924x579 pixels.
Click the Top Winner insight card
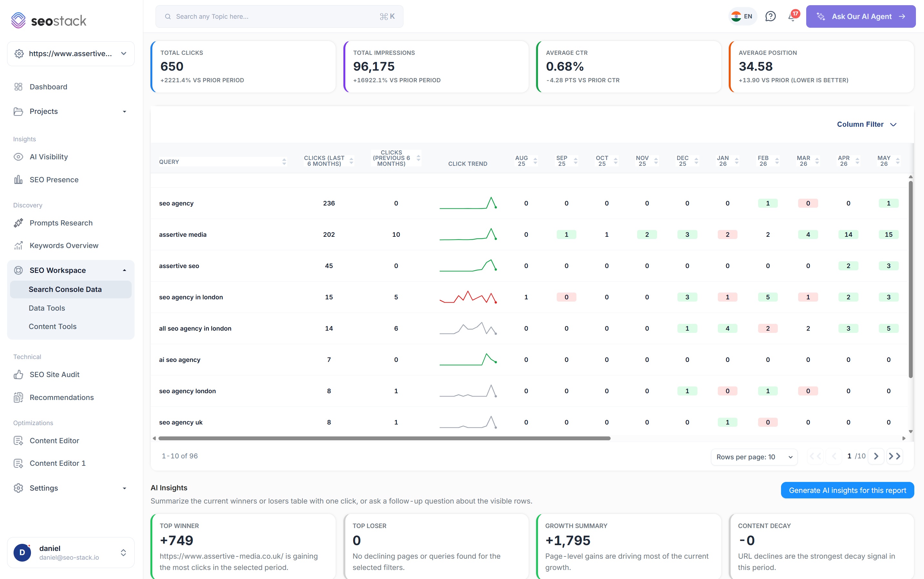pos(243,547)
